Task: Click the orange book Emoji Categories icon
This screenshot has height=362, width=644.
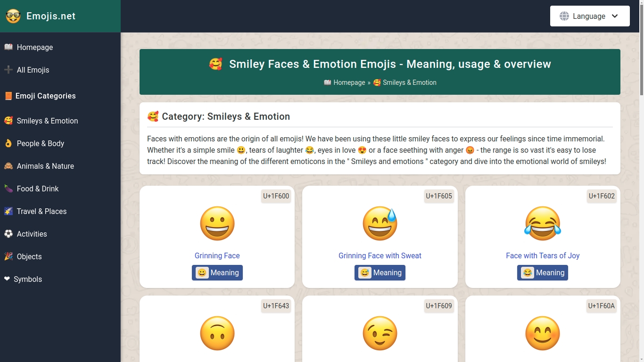Action: pyautogui.click(x=8, y=96)
